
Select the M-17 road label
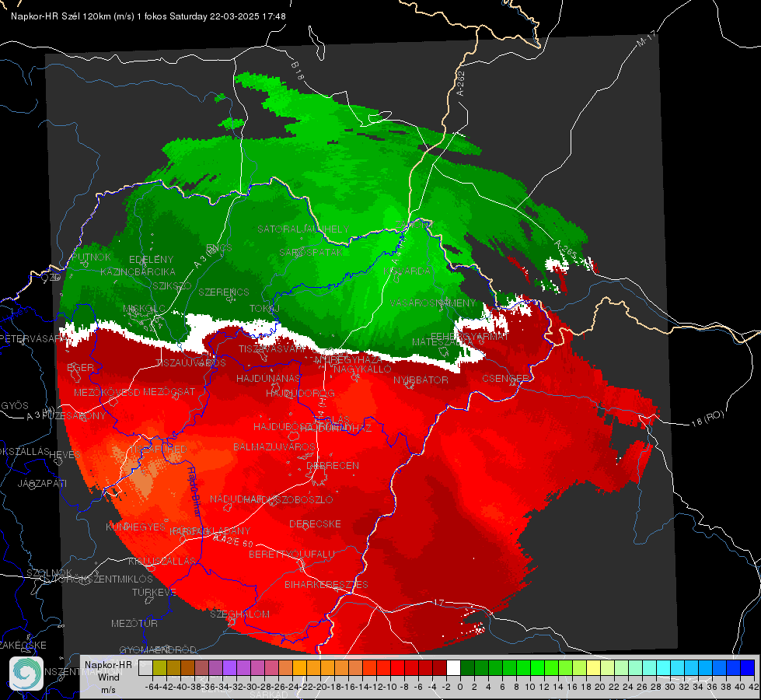pos(646,39)
